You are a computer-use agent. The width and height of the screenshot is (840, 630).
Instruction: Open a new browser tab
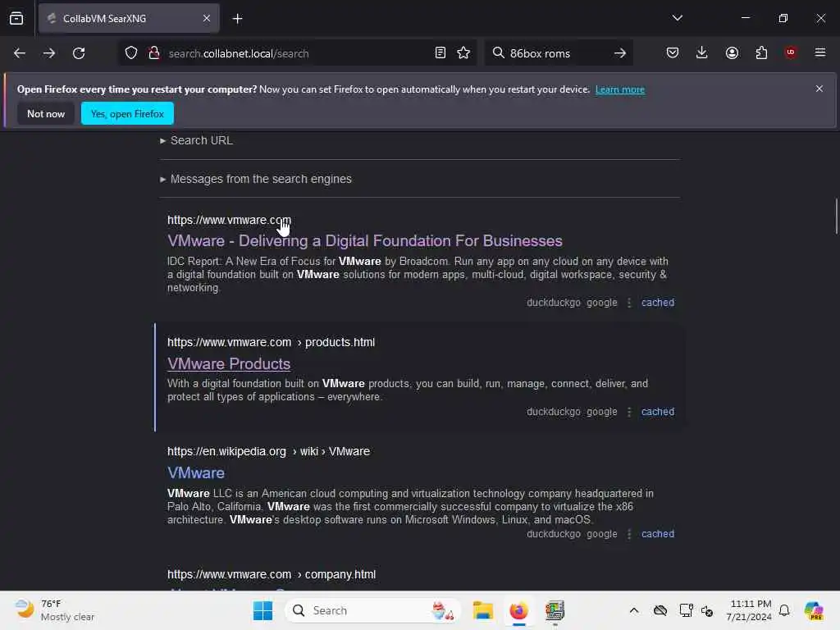pyautogui.click(x=237, y=19)
